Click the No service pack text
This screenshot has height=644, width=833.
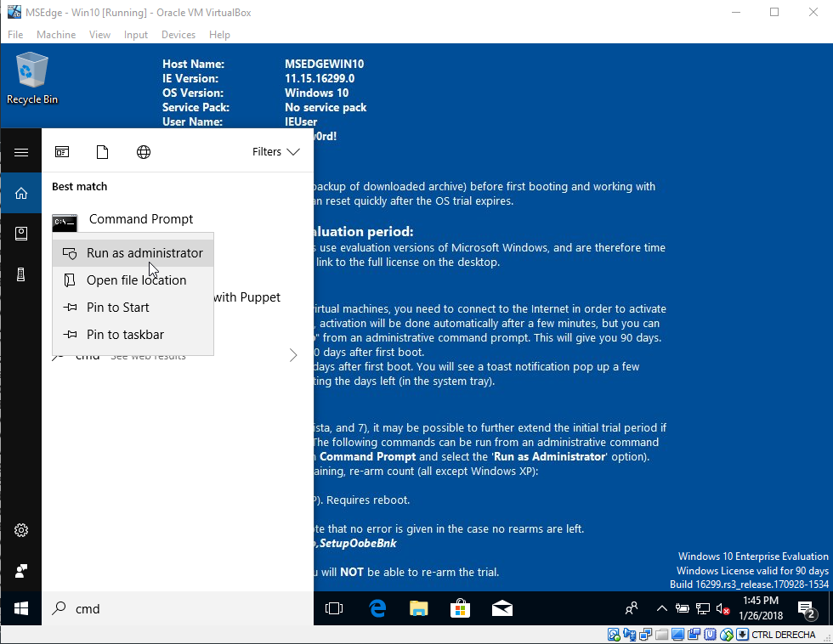[326, 107]
